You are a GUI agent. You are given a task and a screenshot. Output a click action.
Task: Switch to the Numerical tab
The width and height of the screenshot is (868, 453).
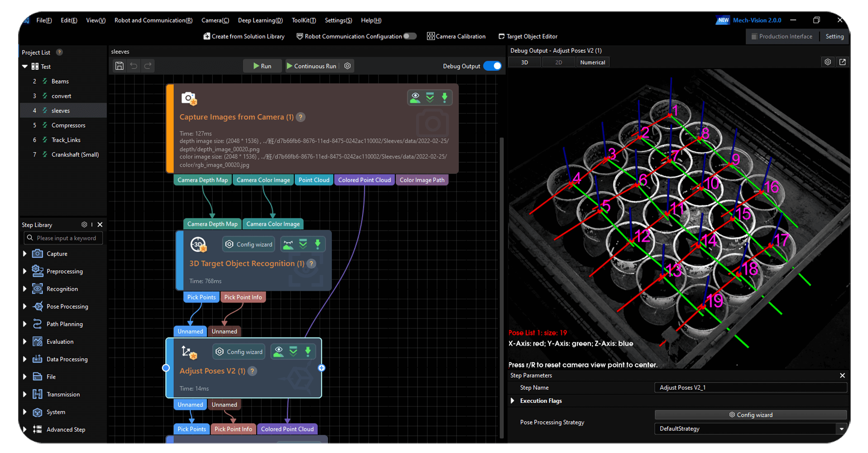click(x=592, y=63)
